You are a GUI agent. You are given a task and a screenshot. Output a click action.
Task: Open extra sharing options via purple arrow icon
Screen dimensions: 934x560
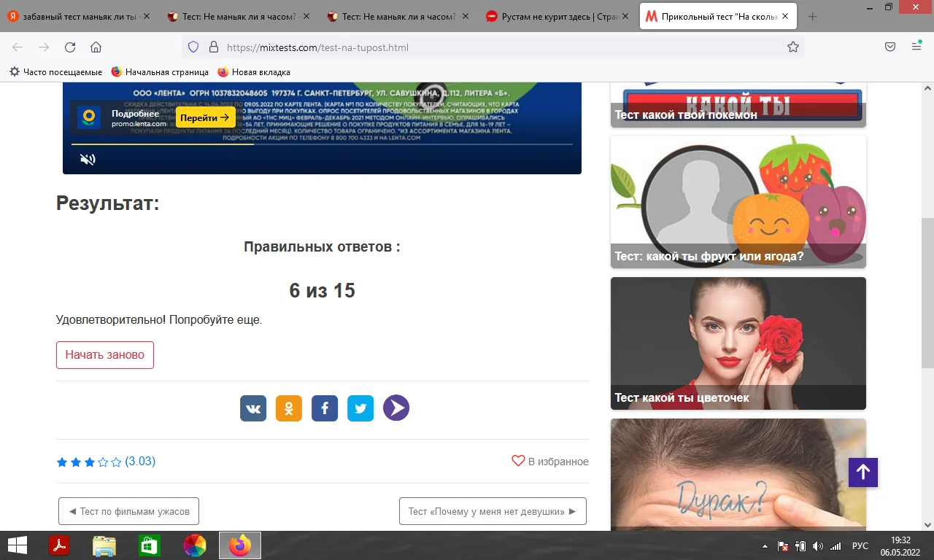(395, 408)
